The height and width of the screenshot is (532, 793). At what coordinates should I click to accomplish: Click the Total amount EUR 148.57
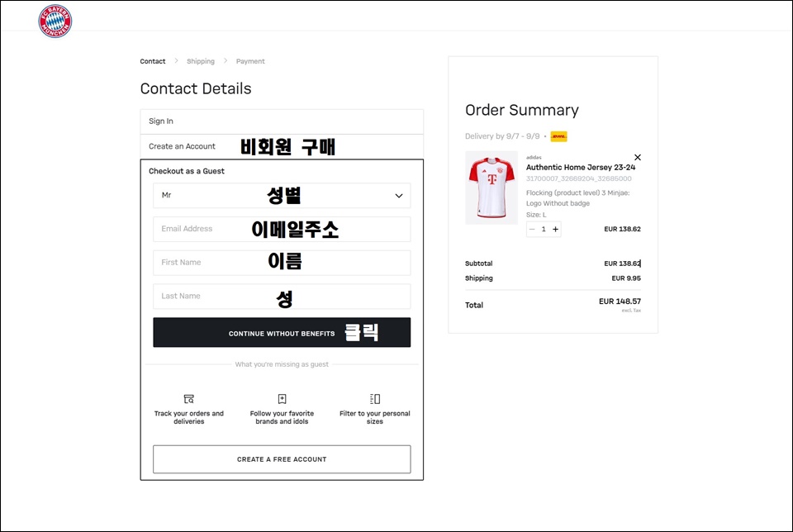pyautogui.click(x=620, y=302)
